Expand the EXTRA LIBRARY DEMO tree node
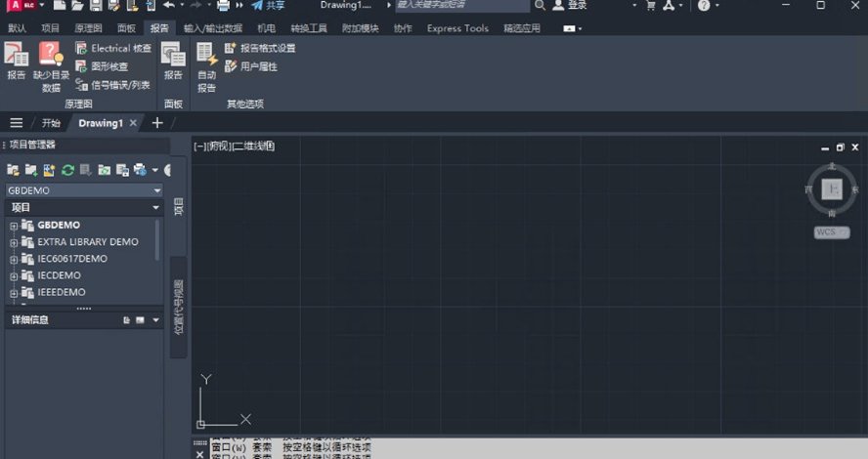 [14, 242]
